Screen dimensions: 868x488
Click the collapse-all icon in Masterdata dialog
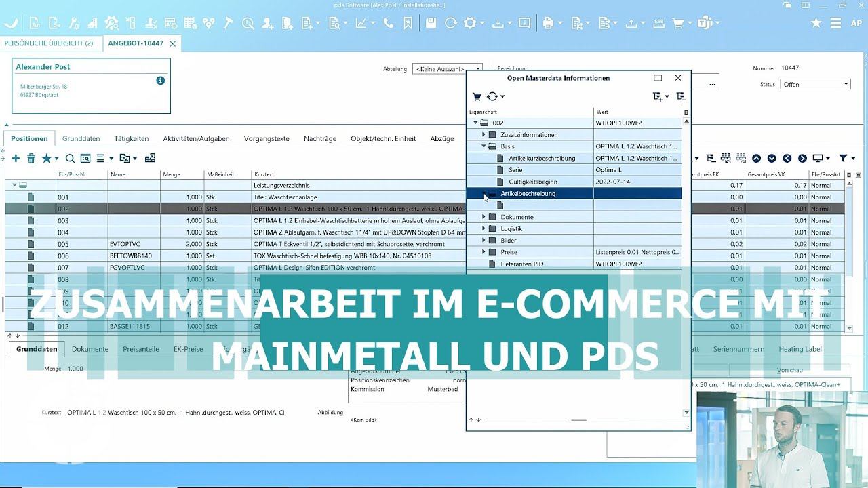click(681, 96)
